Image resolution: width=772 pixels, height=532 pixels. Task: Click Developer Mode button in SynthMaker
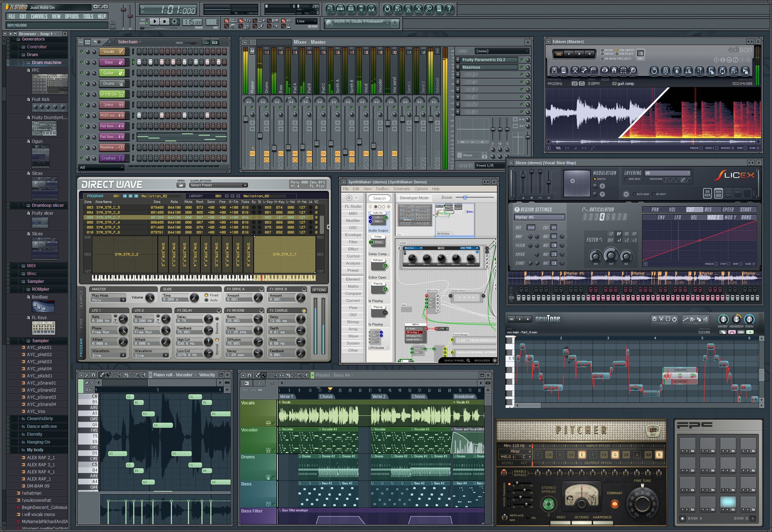414,198
